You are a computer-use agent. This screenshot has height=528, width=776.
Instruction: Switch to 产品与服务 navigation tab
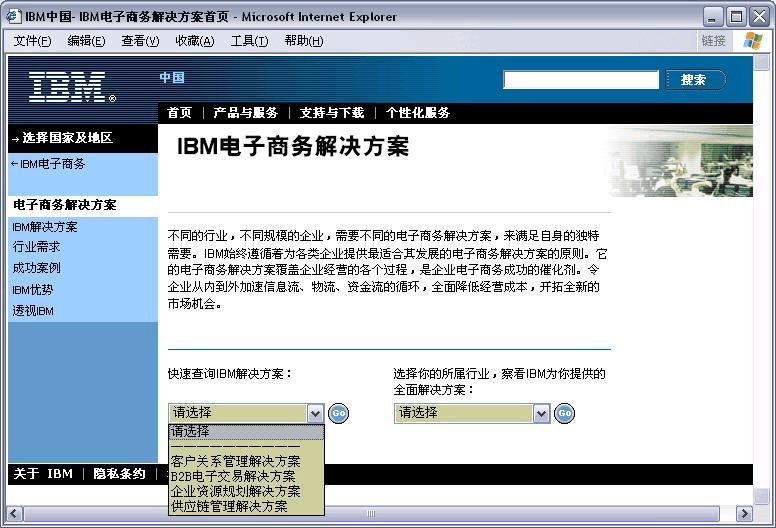coord(246,113)
